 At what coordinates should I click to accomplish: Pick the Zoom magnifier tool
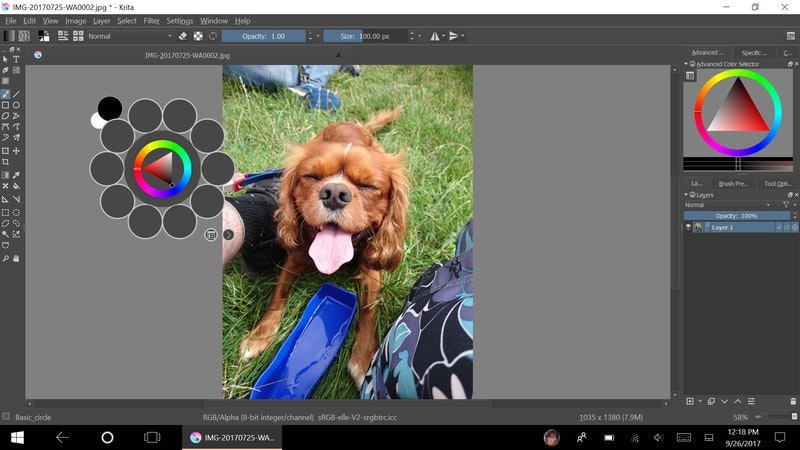[6, 258]
